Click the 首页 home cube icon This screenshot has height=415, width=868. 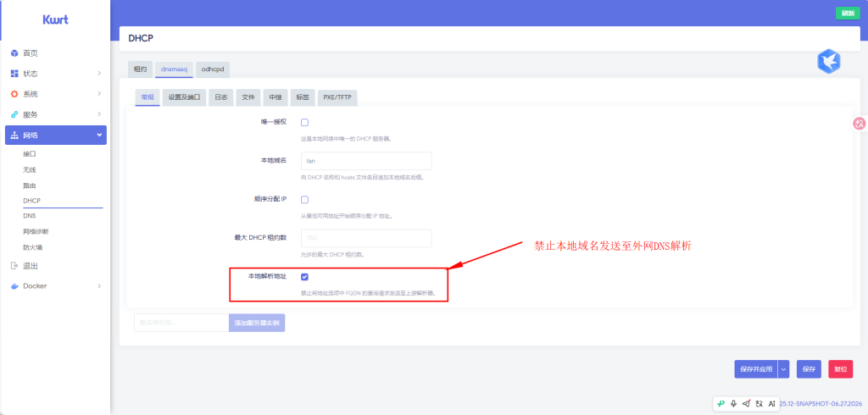pos(14,53)
